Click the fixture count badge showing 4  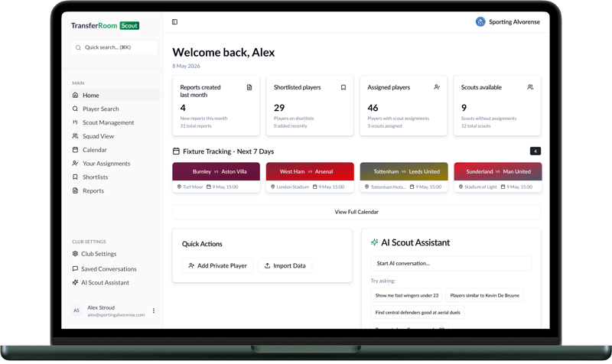click(x=535, y=151)
